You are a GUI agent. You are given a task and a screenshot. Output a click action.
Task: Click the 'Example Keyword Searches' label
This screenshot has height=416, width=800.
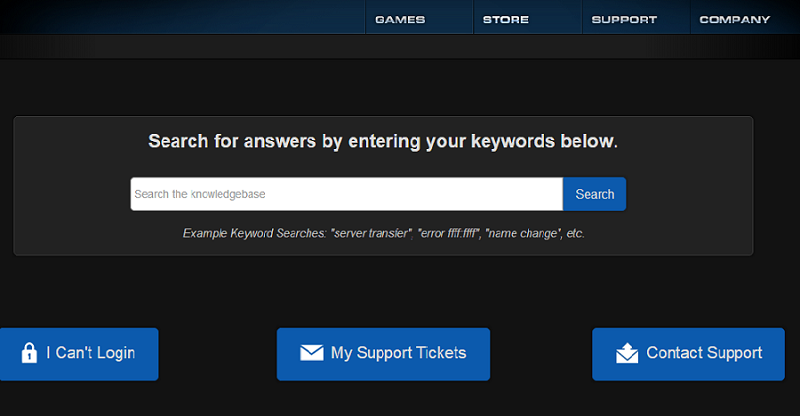[254, 233]
